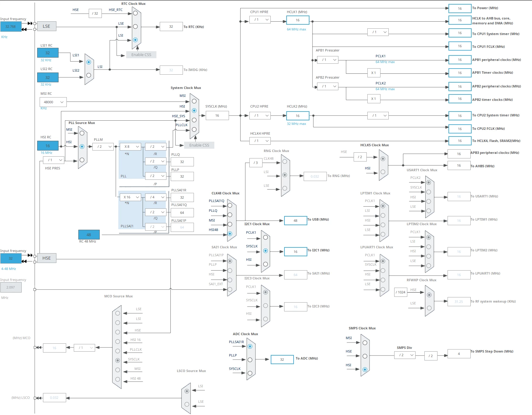Click Enable CSS under System Clock Mux
The image size is (532, 415).
click(199, 145)
